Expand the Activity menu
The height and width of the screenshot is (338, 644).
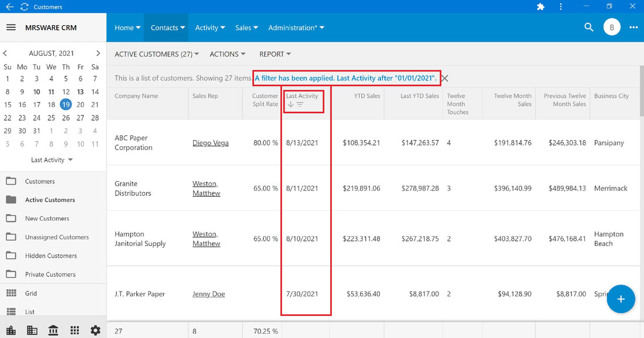click(x=210, y=28)
